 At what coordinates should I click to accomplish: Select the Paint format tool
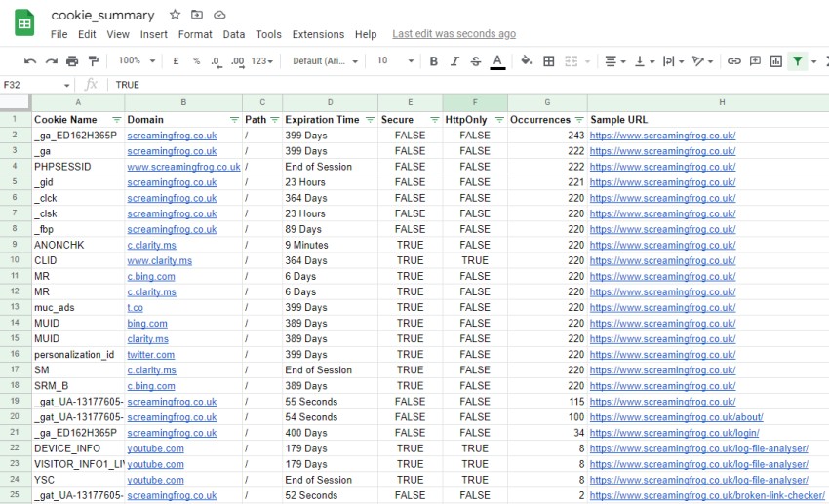[x=93, y=61]
